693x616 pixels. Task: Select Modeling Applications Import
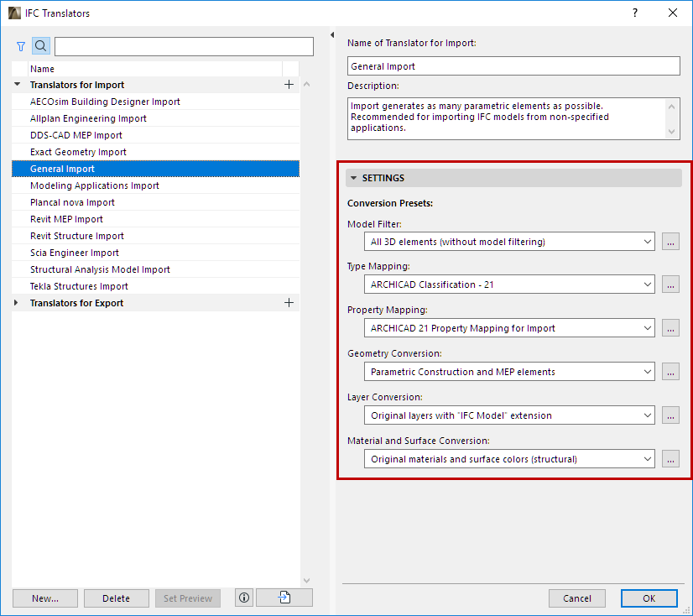[x=155, y=185]
